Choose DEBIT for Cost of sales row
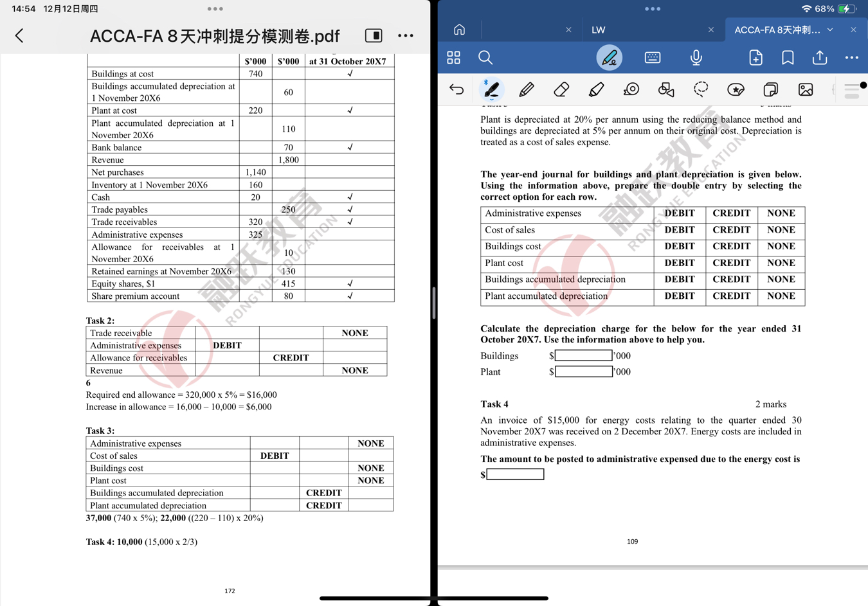The height and width of the screenshot is (606, 868). click(679, 230)
